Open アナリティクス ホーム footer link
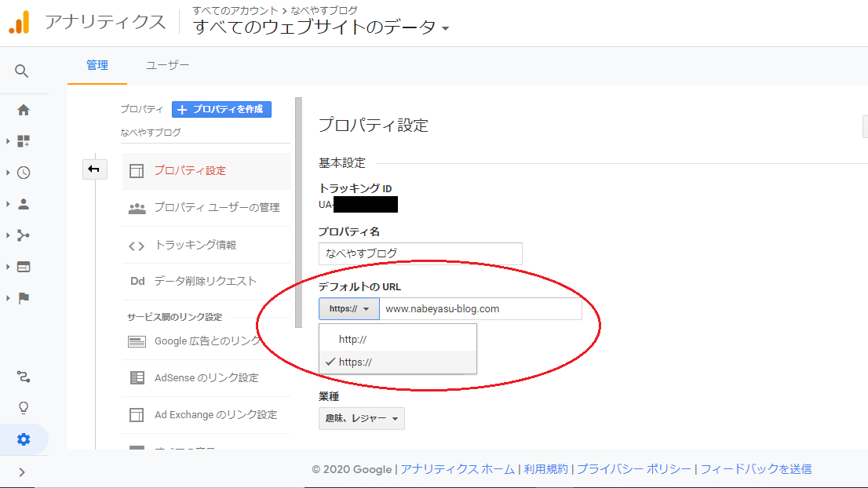 click(458, 469)
